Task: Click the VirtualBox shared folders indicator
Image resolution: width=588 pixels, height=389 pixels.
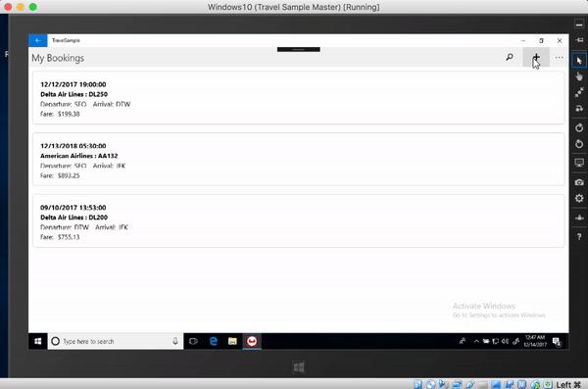Action: 483,384
